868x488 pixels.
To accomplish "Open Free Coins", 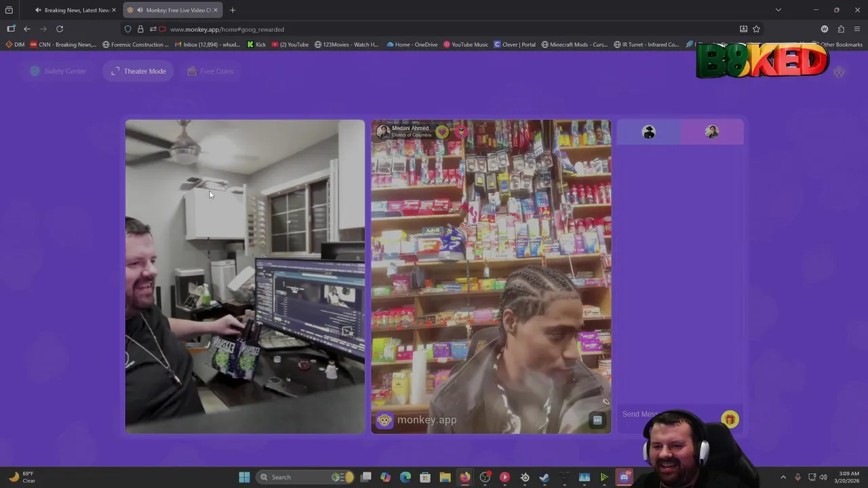I will coord(210,71).
